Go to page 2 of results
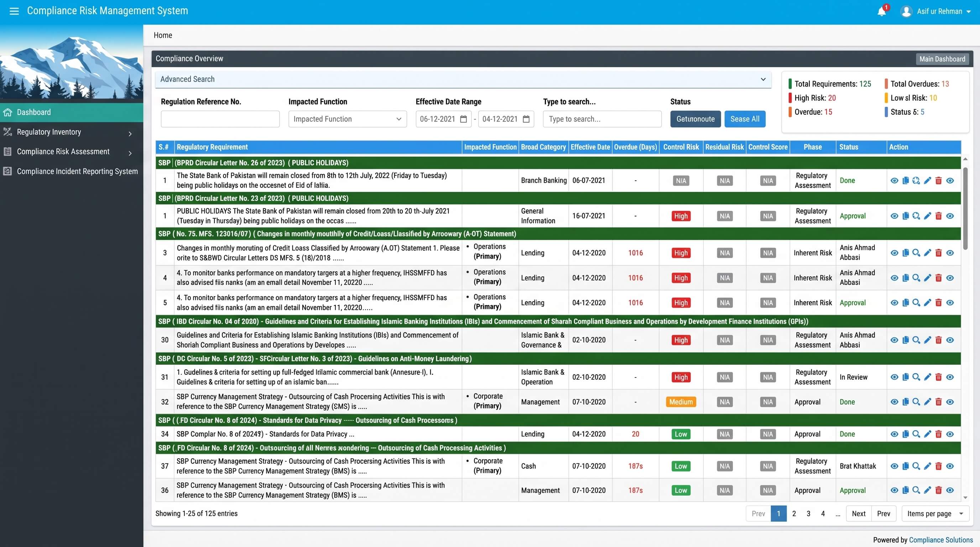The image size is (980, 547). pyautogui.click(x=794, y=514)
